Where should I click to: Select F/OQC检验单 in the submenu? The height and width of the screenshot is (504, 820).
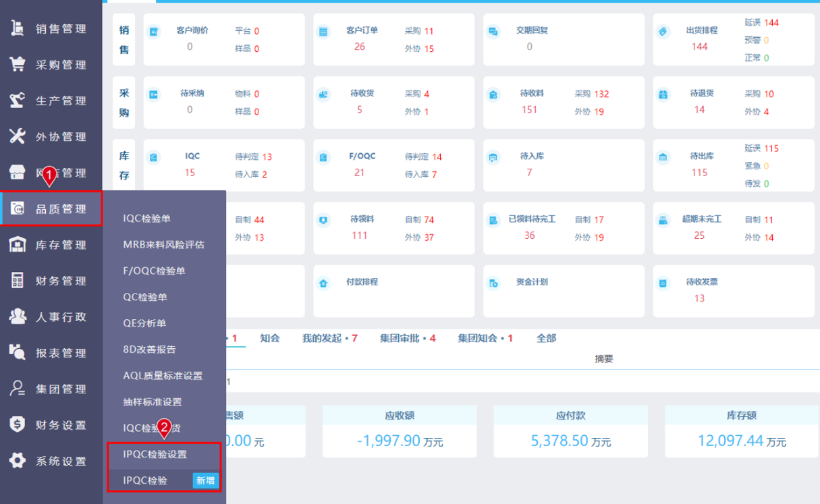tap(155, 271)
